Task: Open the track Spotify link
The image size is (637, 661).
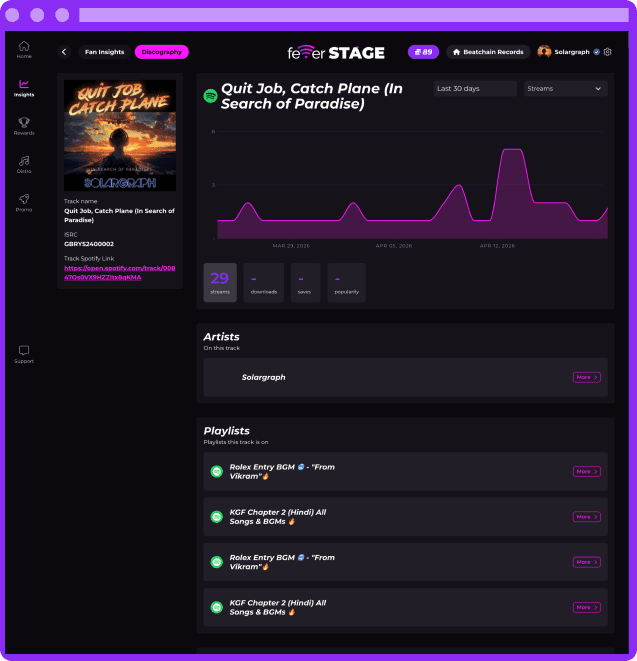Action: [119, 273]
